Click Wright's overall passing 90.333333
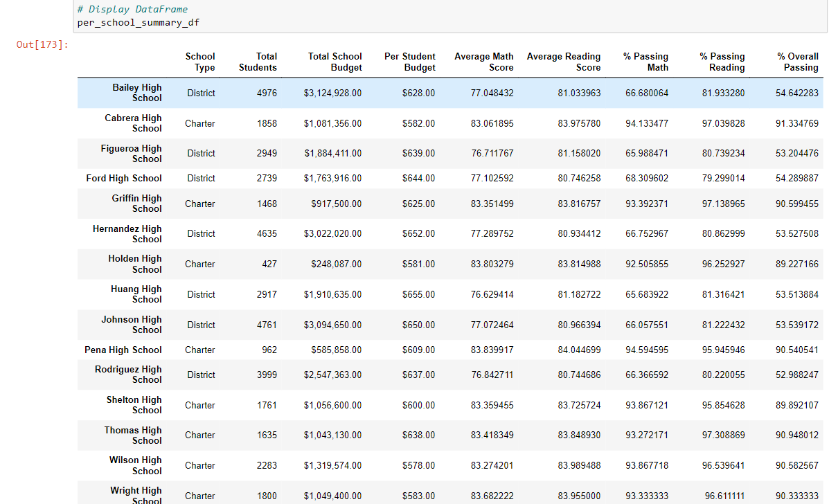Screen dimensions: 829x504 click(797, 496)
